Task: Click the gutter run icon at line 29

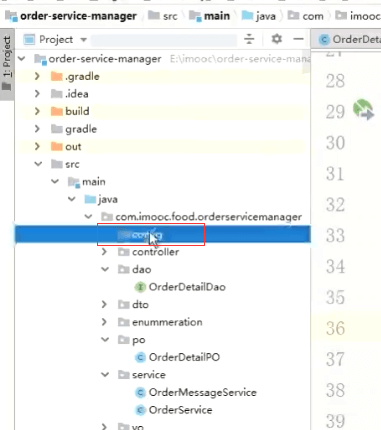Action: click(x=363, y=109)
